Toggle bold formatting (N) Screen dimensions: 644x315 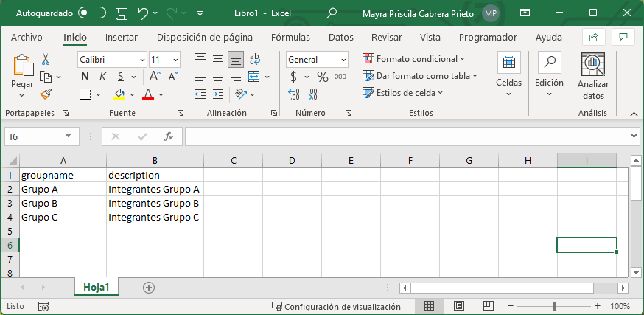pos(85,77)
